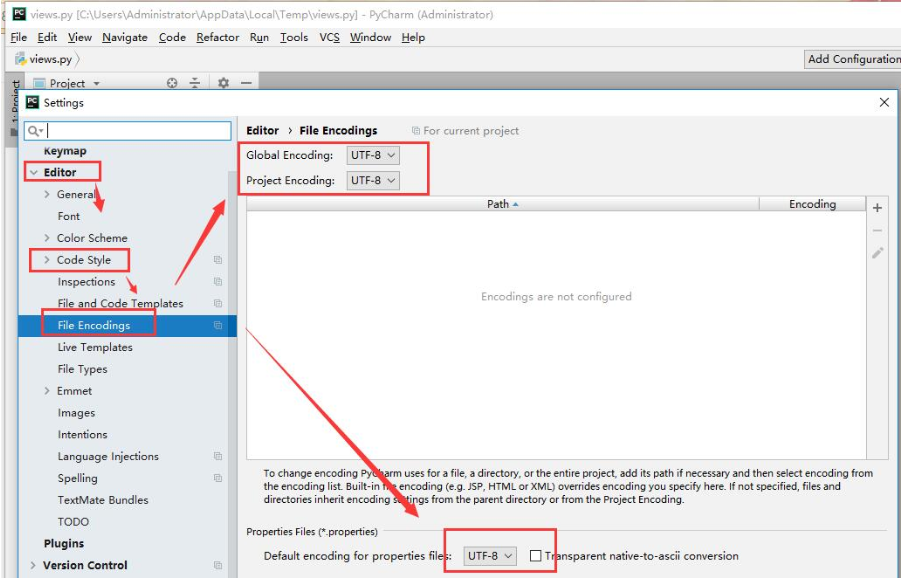
Task: Select the Images settings item
Action: tap(77, 413)
